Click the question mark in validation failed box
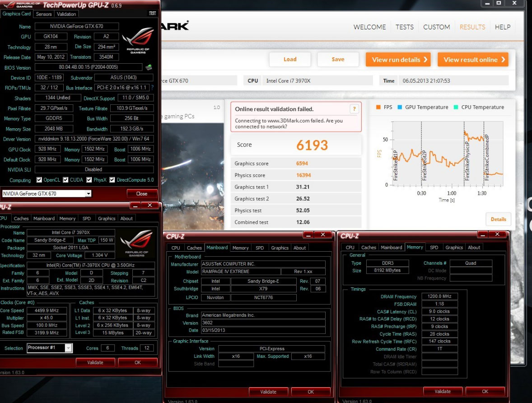 coord(354,109)
